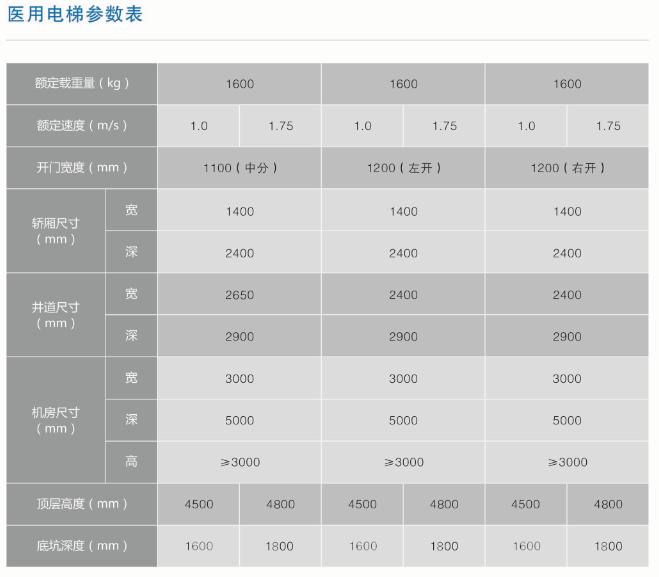The width and height of the screenshot is (659, 577).
Task: Click the rightmost 1800 cell in 底坑深度 row
Action: 608,546
